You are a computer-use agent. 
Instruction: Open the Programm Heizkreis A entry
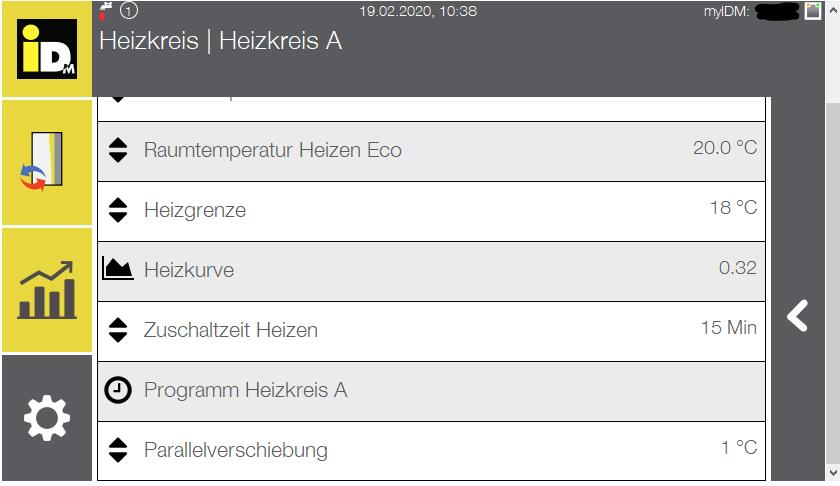(431, 391)
